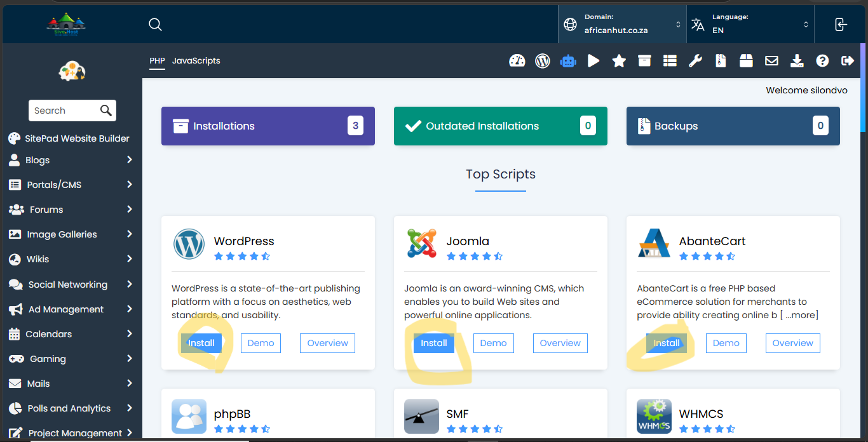Screen dimensions: 868x442
Task: Click the exit door icon at top right
Action: (x=841, y=25)
